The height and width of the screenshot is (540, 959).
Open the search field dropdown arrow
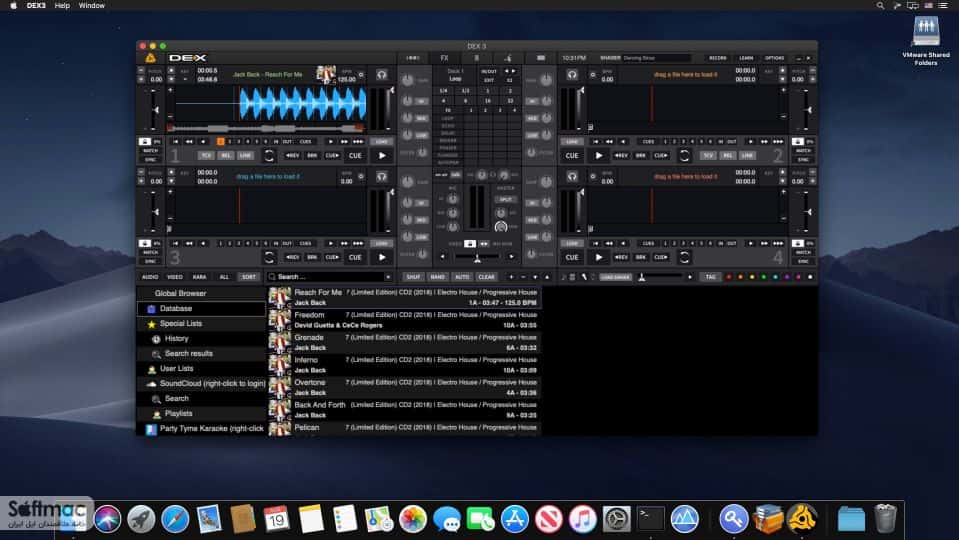[388, 277]
